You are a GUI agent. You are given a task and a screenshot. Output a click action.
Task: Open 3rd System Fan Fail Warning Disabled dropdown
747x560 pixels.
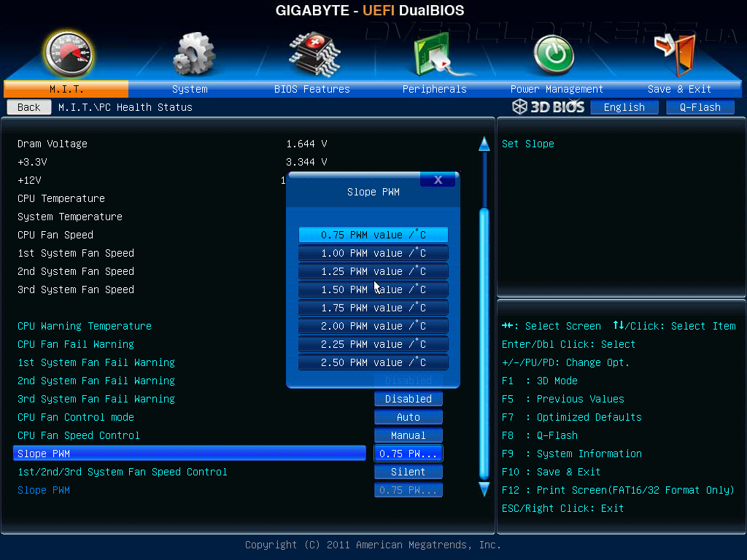pyautogui.click(x=409, y=399)
